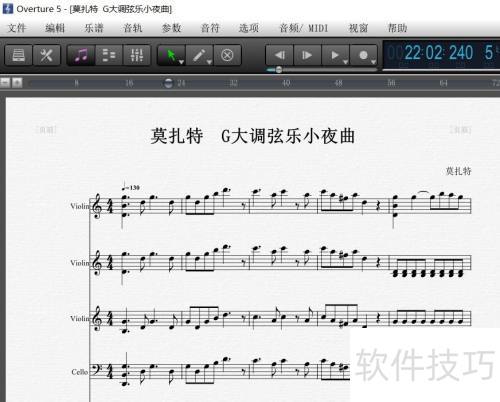Expand the pencil tool dropdown arrow

pos(209,62)
